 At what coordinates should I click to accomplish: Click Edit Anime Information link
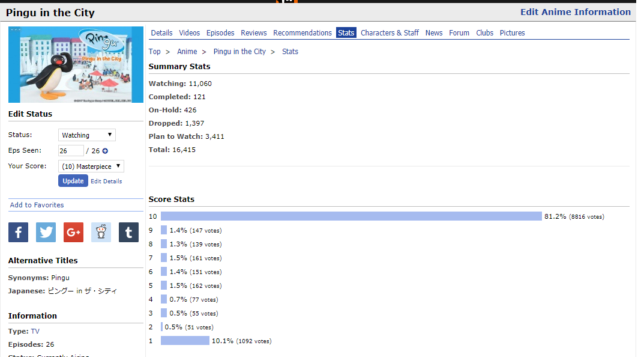click(x=575, y=12)
